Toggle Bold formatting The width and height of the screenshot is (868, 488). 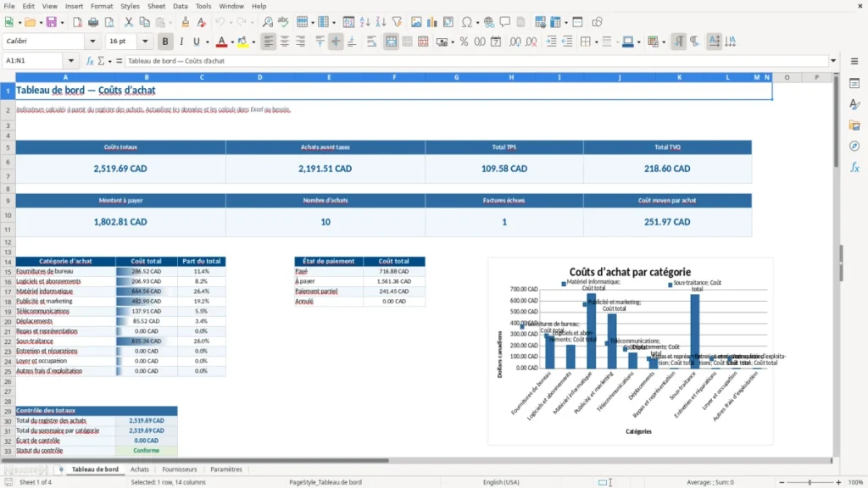(165, 42)
